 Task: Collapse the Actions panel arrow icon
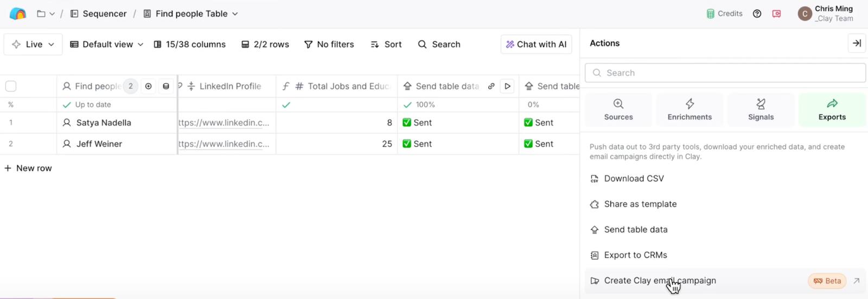point(857,43)
